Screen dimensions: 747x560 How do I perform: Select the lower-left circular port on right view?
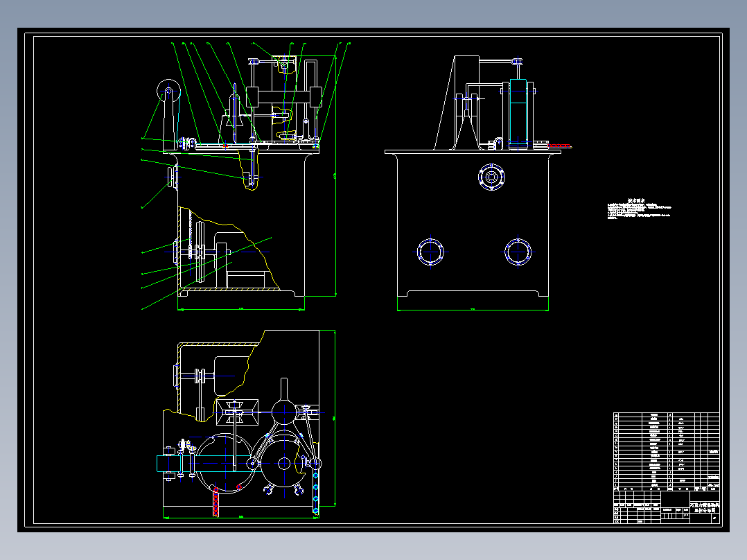tap(431, 252)
